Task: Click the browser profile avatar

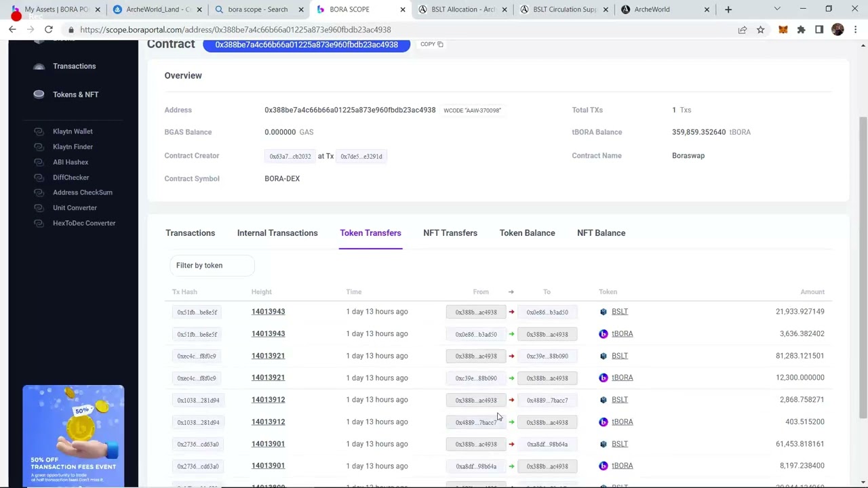Action: tap(837, 30)
